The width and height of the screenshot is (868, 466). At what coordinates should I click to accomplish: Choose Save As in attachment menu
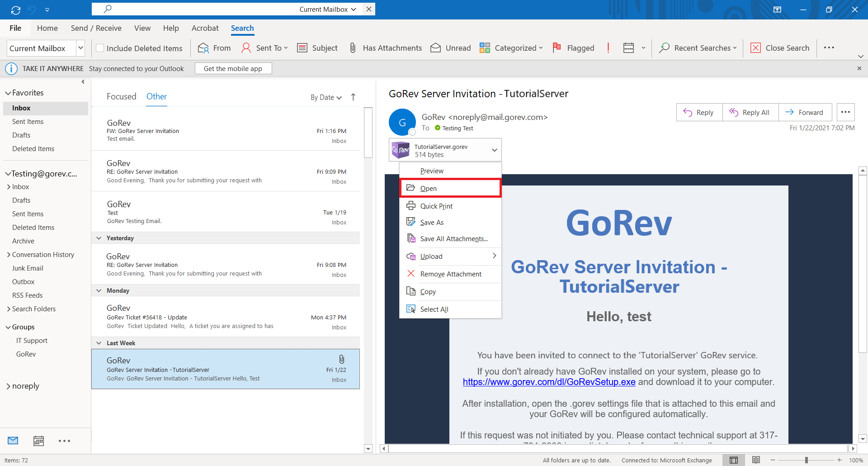tap(451, 222)
